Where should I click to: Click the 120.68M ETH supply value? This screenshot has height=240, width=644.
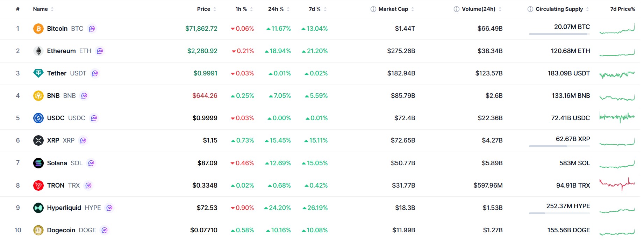[x=571, y=51]
